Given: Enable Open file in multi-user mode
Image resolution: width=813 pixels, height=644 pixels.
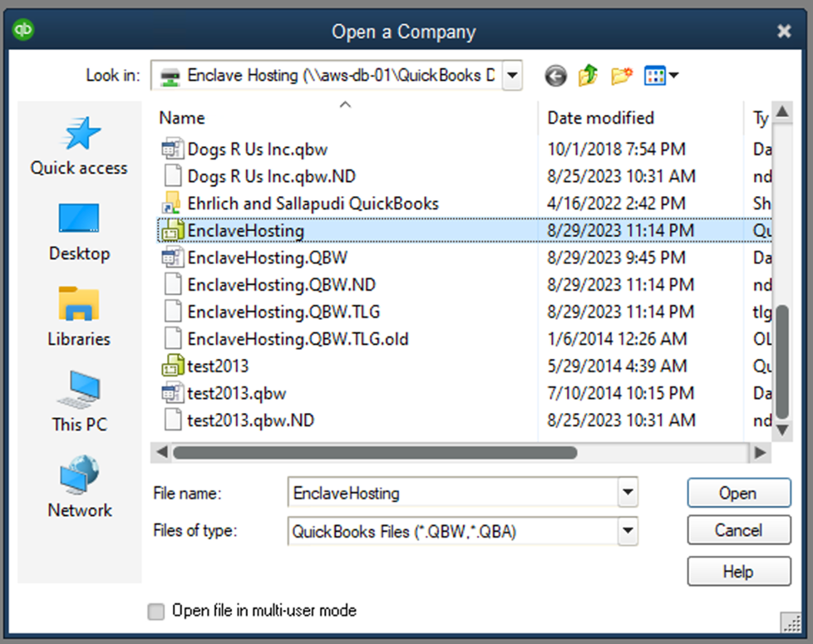Looking at the screenshot, I should point(155,612).
